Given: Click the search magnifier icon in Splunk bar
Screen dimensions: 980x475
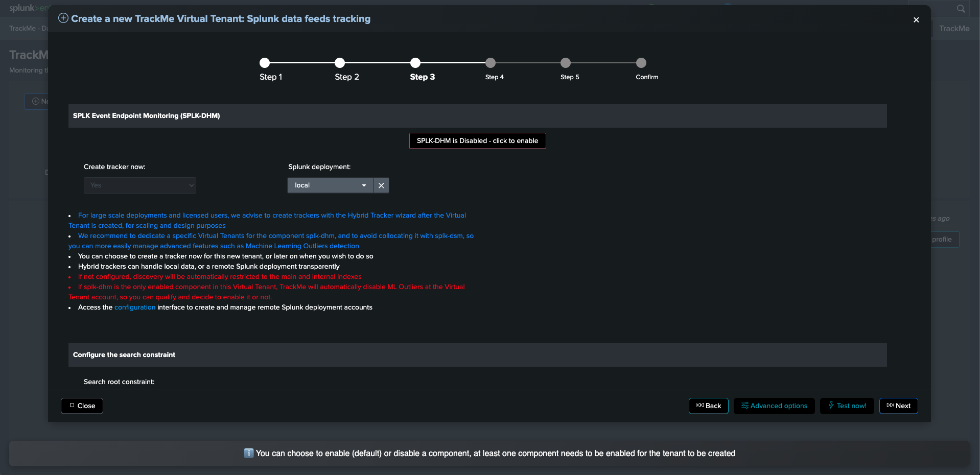Looking at the screenshot, I should (961, 8).
